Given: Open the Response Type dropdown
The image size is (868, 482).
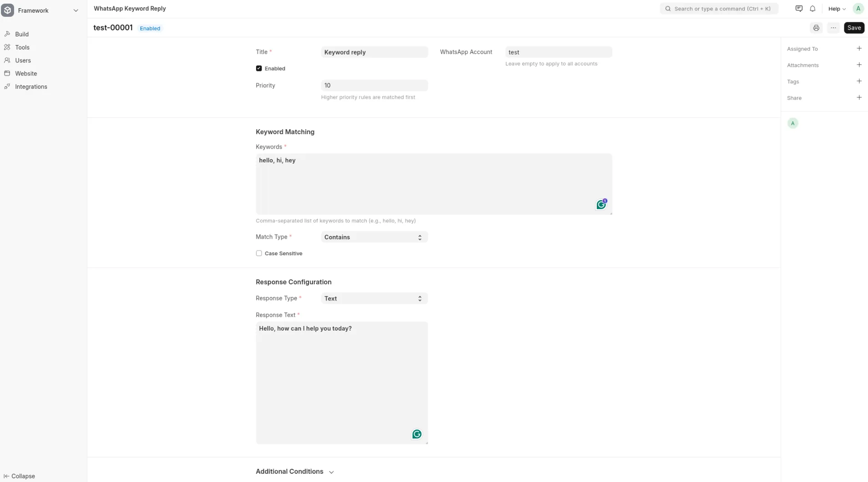Looking at the screenshot, I should 374,298.
